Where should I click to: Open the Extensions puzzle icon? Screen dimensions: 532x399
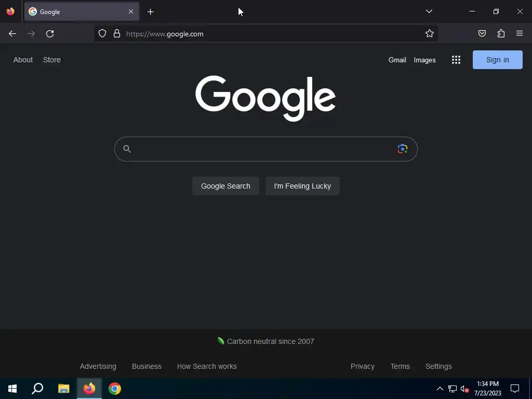click(501, 34)
